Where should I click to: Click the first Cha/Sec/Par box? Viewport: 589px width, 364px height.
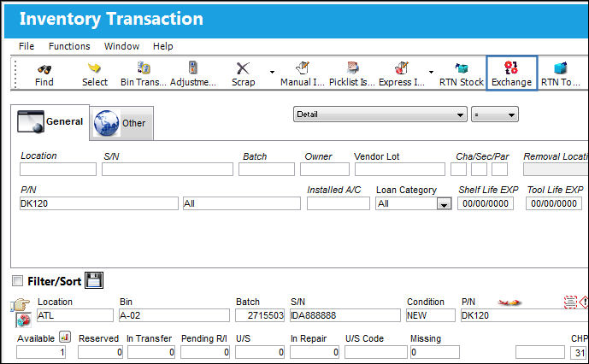pyautogui.click(x=459, y=169)
